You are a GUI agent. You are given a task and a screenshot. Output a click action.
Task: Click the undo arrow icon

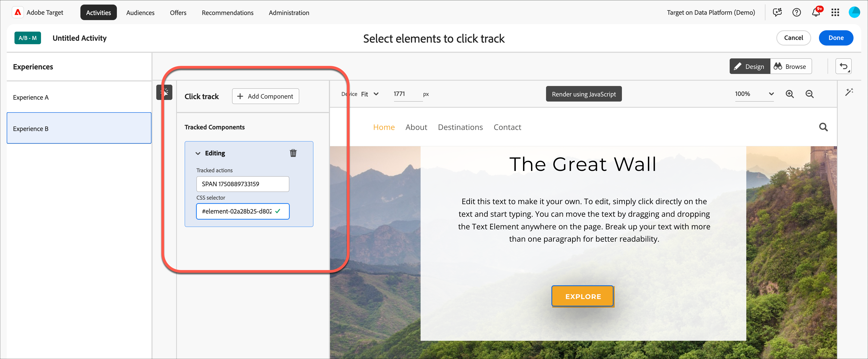click(843, 66)
